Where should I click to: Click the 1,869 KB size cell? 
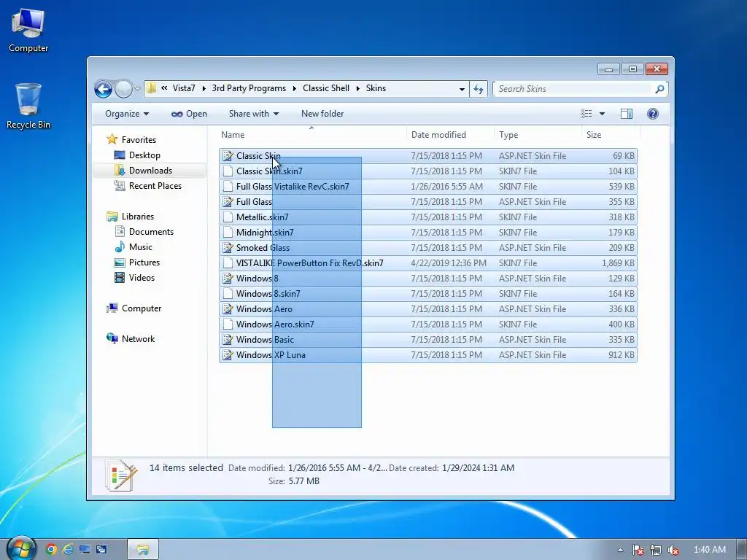(618, 262)
